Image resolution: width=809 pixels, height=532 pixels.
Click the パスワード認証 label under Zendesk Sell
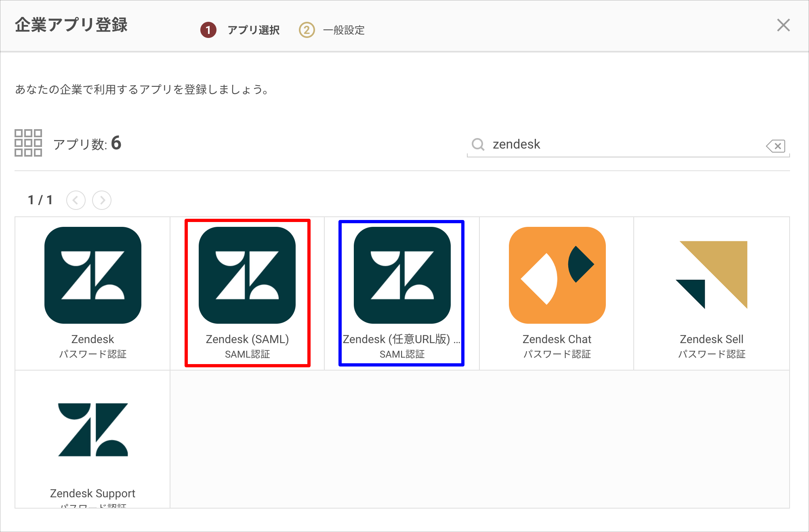pyautogui.click(x=712, y=354)
